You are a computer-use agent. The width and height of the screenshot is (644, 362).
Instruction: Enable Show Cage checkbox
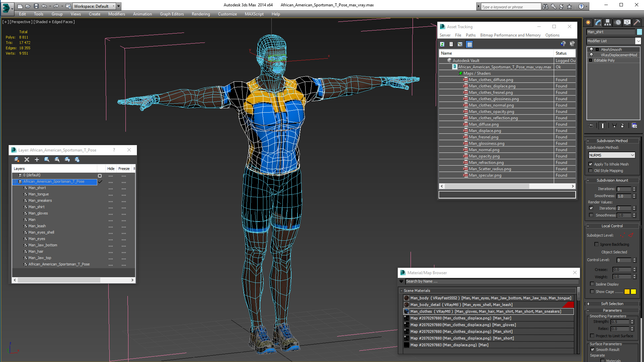pos(592,292)
